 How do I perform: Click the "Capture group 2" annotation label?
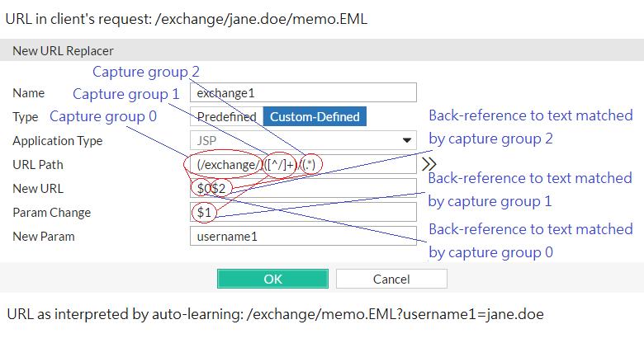pyautogui.click(x=146, y=72)
